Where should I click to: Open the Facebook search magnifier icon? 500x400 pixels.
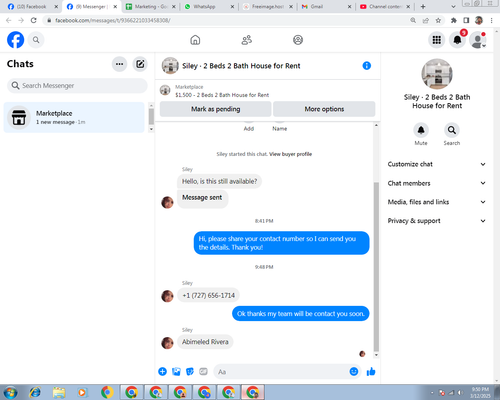36,40
